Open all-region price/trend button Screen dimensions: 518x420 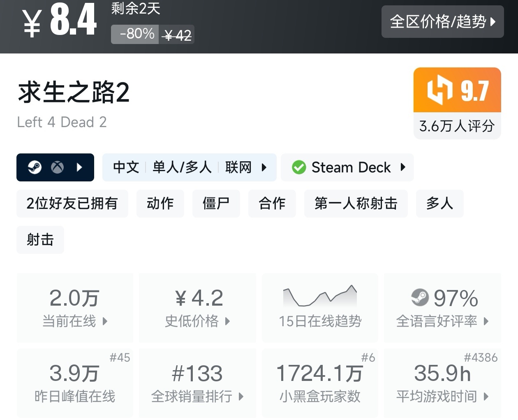442,22
